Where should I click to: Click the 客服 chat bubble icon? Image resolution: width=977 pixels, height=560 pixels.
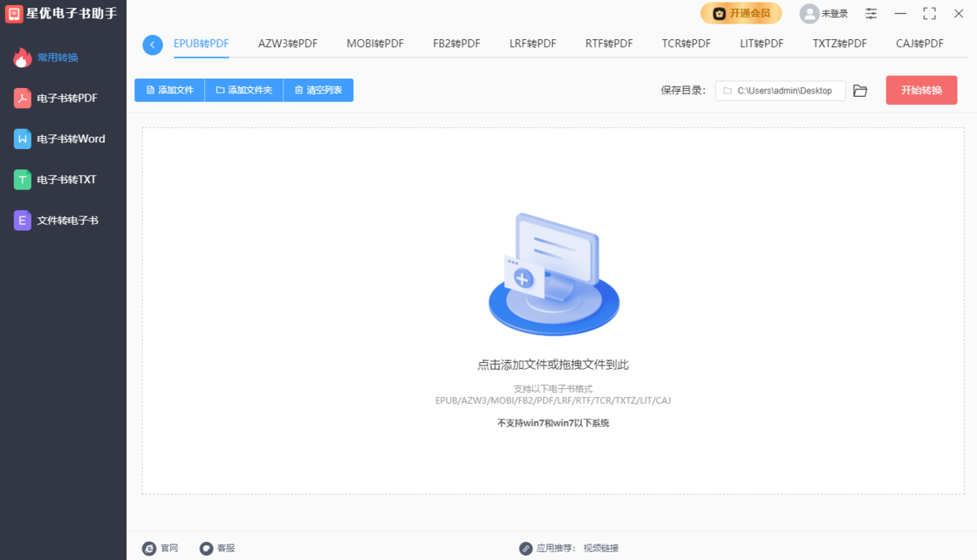(x=207, y=549)
